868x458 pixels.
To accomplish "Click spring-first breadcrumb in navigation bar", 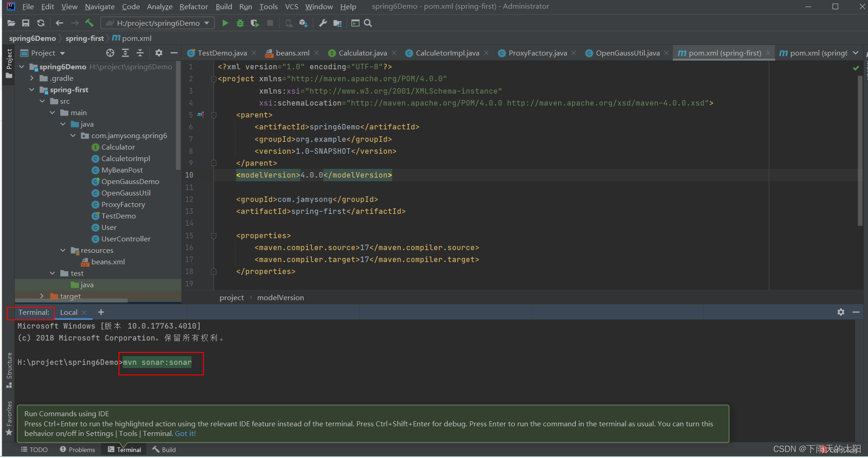I will (85, 39).
